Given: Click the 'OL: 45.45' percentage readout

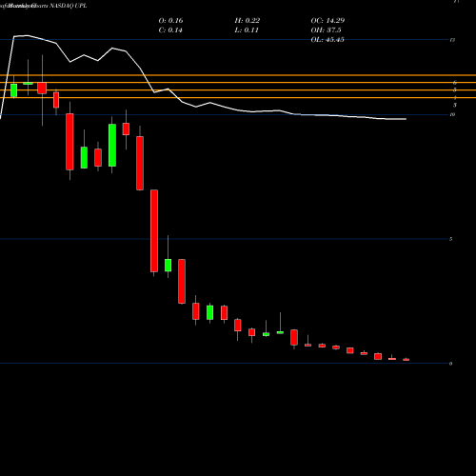Looking at the screenshot, I should [x=327, y=40].
